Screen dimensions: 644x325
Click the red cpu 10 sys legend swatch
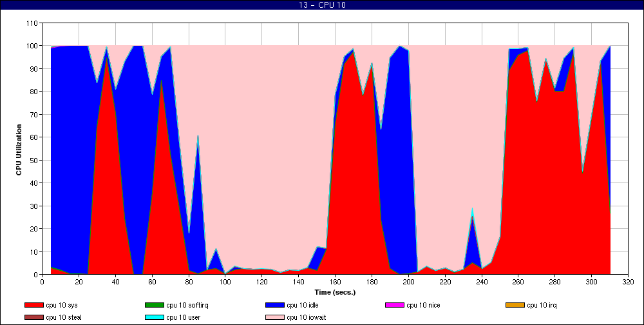(x=33, y=304)
